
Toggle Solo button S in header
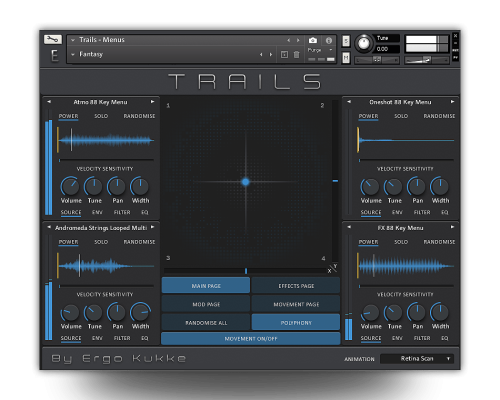point(346,41)
